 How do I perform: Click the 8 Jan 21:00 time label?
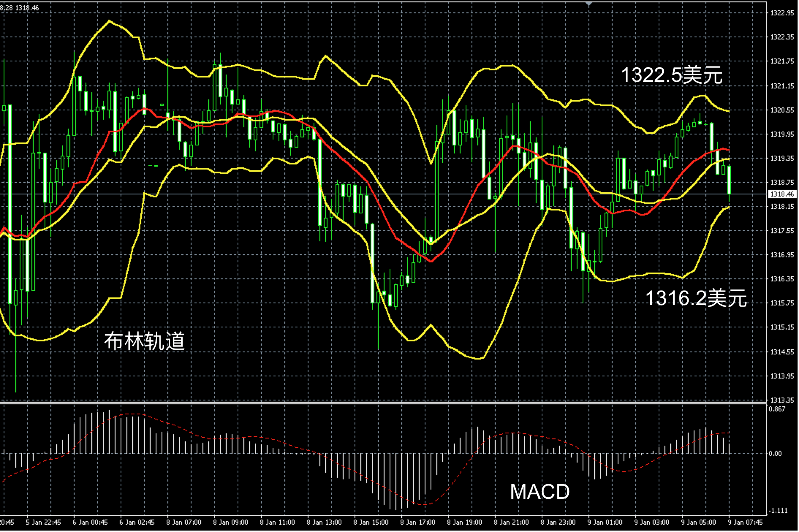tap(511, 522)
